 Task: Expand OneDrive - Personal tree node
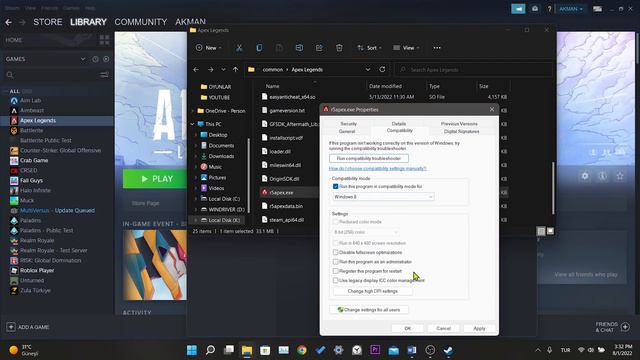coord(193,111)
